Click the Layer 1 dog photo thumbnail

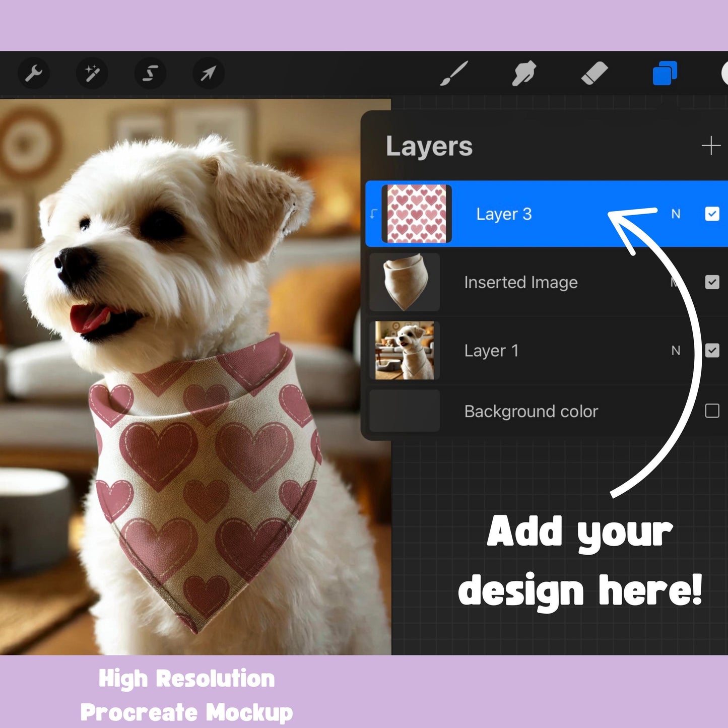(405, 350)
